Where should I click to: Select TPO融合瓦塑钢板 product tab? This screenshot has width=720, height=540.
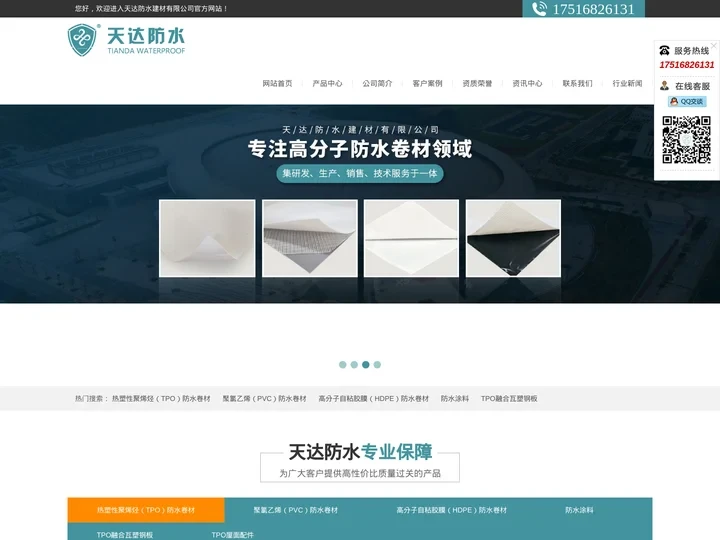click(x=125, y=534)
